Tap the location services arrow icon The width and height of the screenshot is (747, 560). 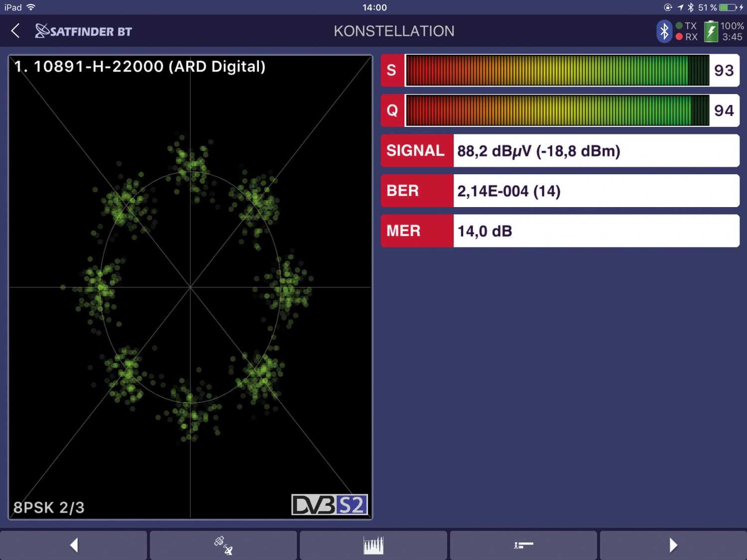[x=680, y=7]
